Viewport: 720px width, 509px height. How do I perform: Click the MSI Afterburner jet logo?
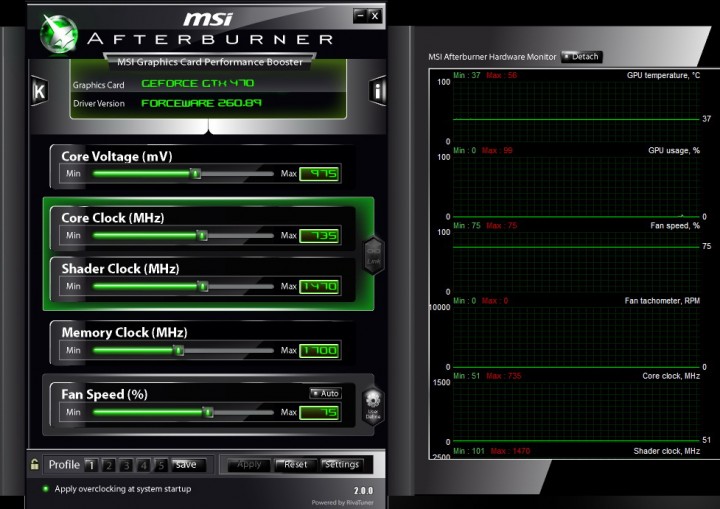pyautogui.click(x=58, y=34)
